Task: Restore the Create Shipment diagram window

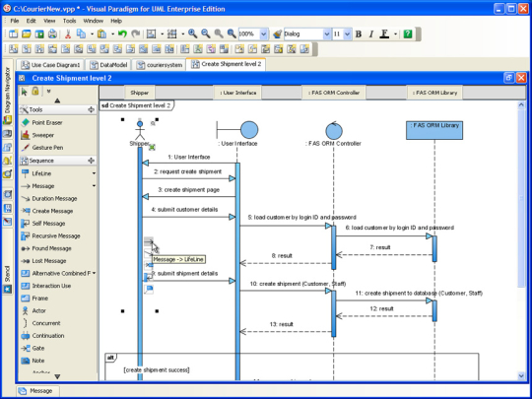Action: [509, 78]
